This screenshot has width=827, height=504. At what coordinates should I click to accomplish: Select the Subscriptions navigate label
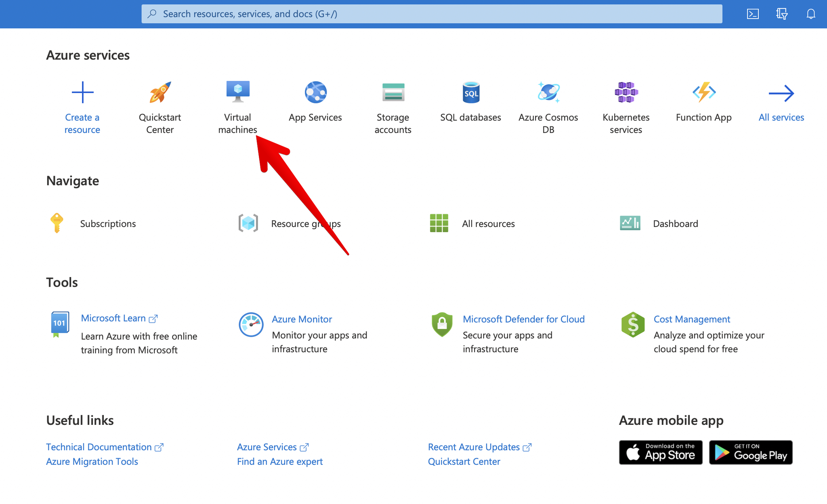tap(108, 224)
